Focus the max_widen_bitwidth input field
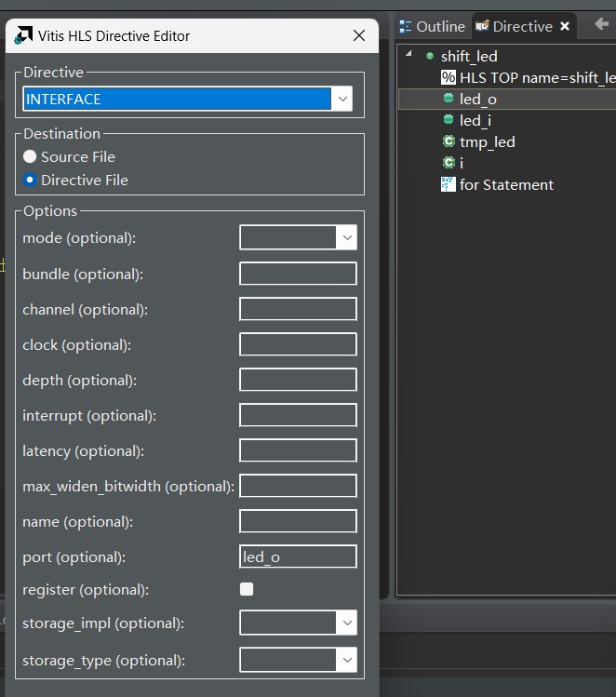The height and width of the screenshot is (697, 616). tap(298, 486)
